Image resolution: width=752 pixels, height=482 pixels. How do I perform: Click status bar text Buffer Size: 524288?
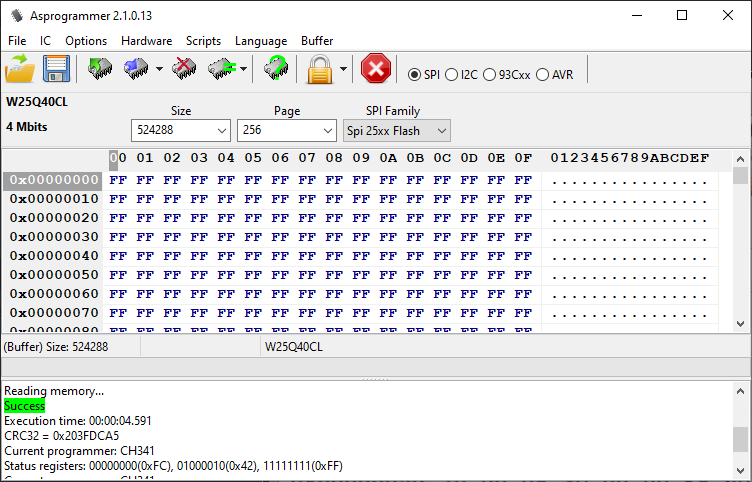56,347
